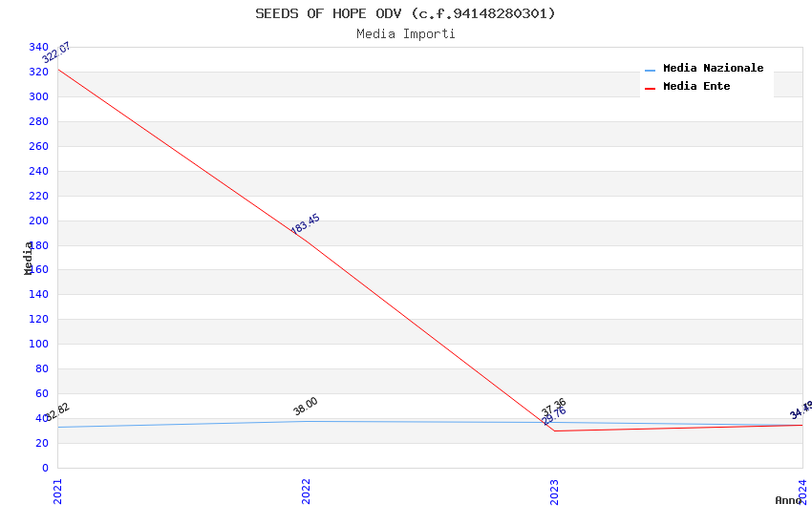
Task: Select the Media Nazionale legend label
Action: (713, 68)
